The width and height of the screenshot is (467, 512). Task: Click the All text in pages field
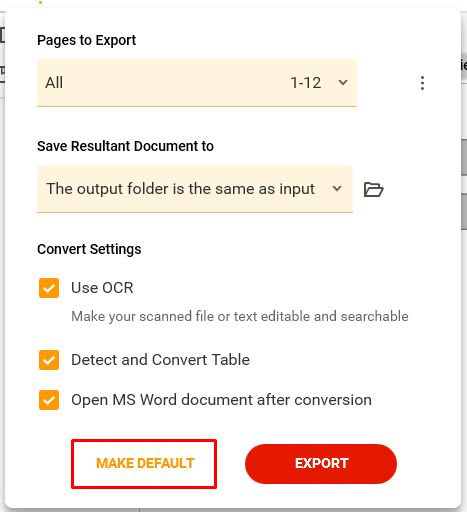(x=54, y=83)
